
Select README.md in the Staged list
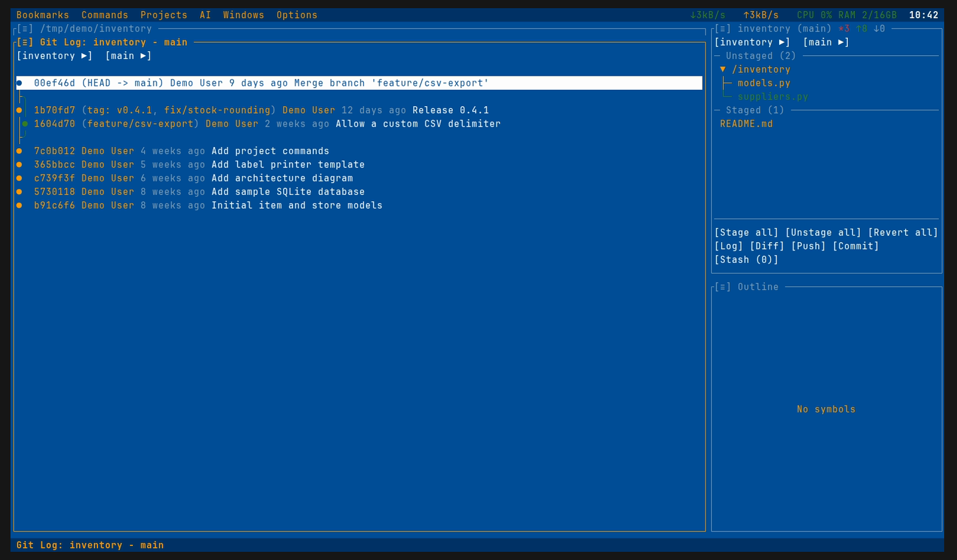[x=746, y=124]
